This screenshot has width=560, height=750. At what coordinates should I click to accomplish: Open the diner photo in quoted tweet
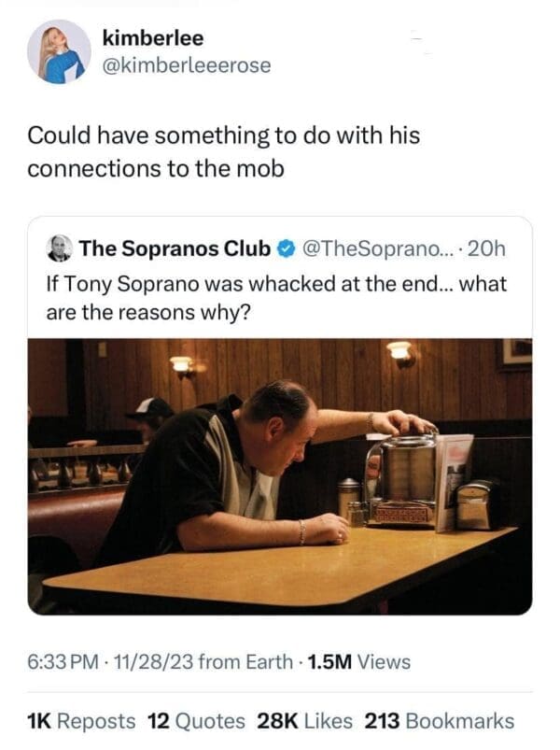coord(280,476)
